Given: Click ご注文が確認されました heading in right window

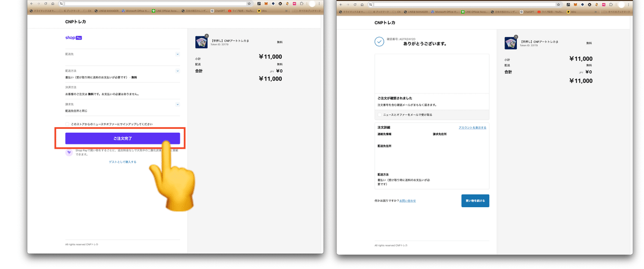Looking at the screenshot, I should click(x=395, y=98).
